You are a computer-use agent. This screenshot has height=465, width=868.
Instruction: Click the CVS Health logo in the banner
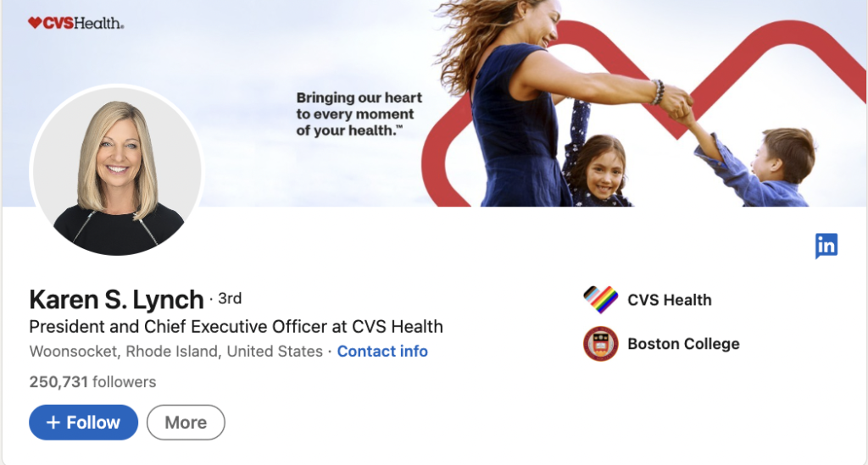click(75, 23)
